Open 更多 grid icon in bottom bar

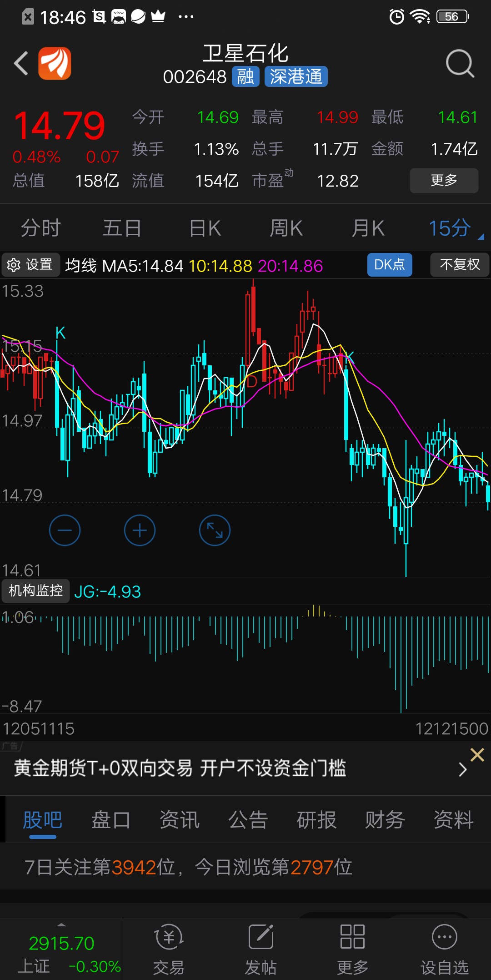click(x=352, y=950)
